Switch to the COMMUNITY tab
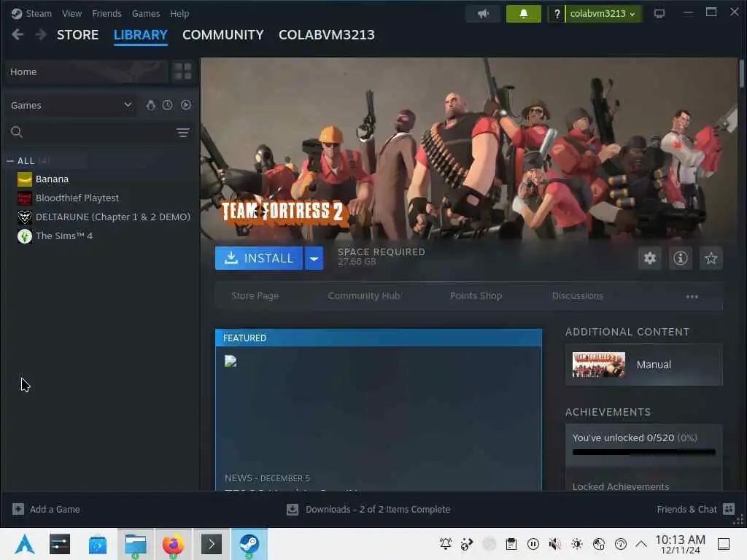The height and width of the screenshot is (560, 747). pos(223,35)
